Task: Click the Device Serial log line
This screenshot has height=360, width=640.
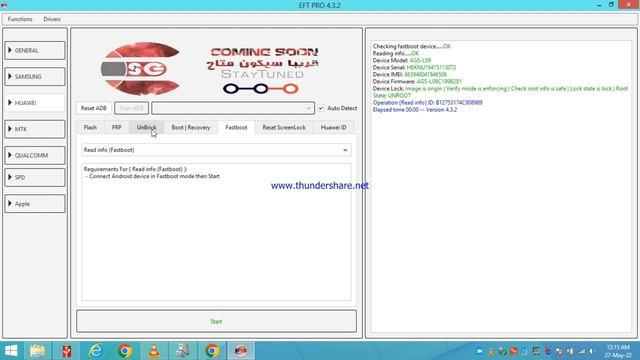Action: tap(414, 67)
